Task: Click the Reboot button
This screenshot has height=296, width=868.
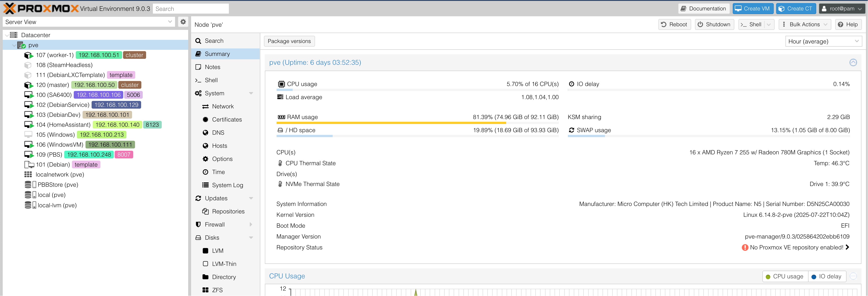Action: point(674,25)
